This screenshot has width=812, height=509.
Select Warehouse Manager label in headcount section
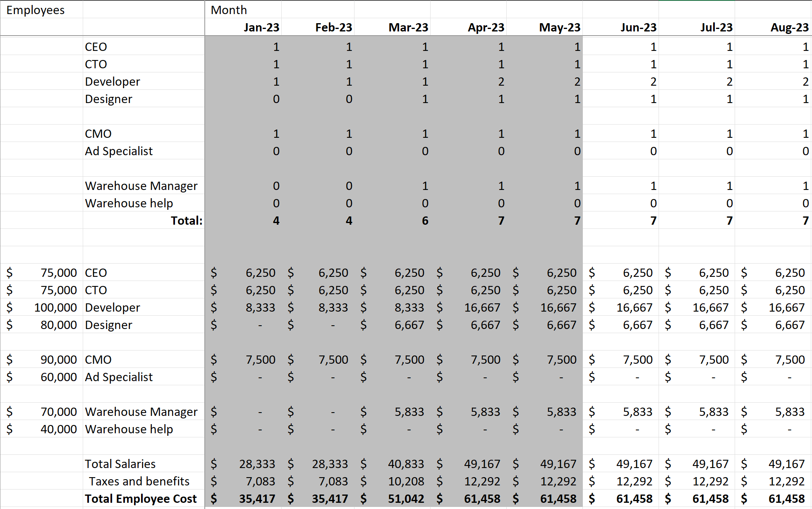[x=144, y=185]
